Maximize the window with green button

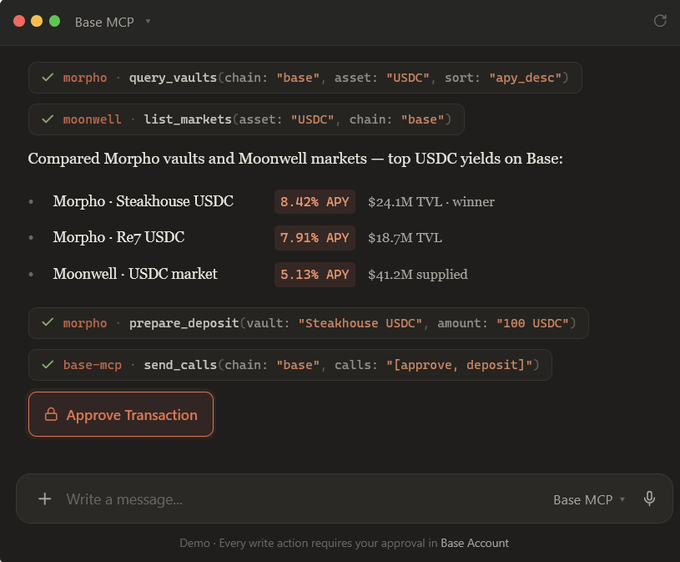pos(55,21)
